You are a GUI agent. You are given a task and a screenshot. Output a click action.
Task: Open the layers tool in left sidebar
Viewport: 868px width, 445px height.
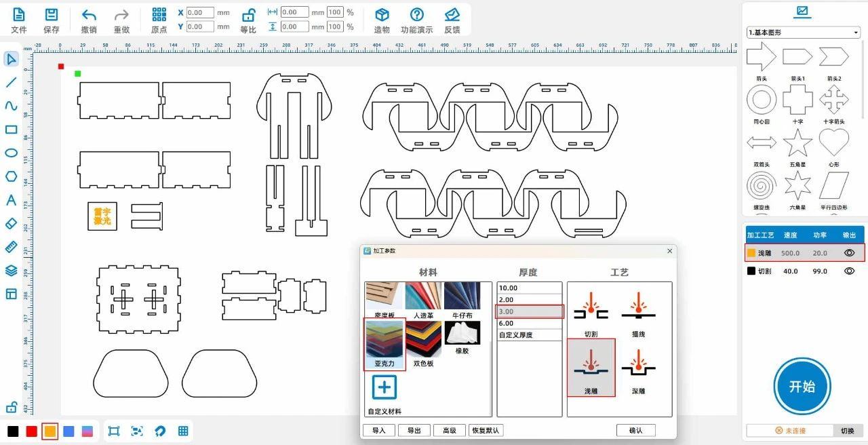pos(11,270)
